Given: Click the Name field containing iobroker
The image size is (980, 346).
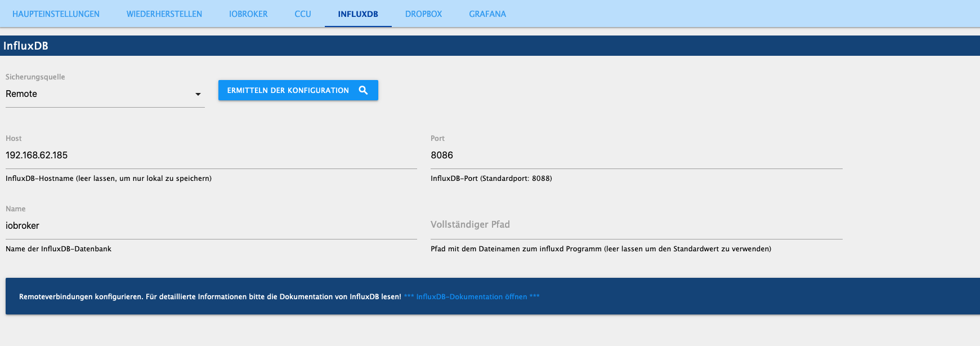Looking at the screenshot, I should pyautogui.click(x=211, y=226).
